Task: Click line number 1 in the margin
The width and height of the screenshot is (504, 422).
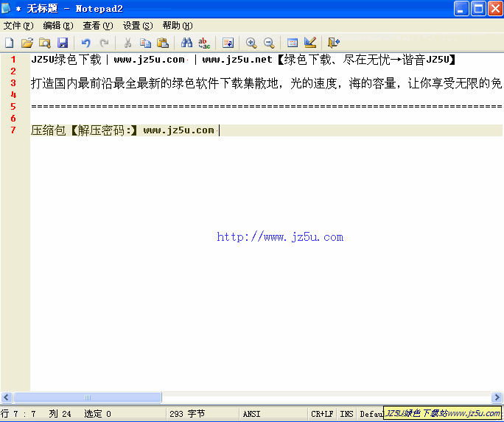Action: [13, 60]
